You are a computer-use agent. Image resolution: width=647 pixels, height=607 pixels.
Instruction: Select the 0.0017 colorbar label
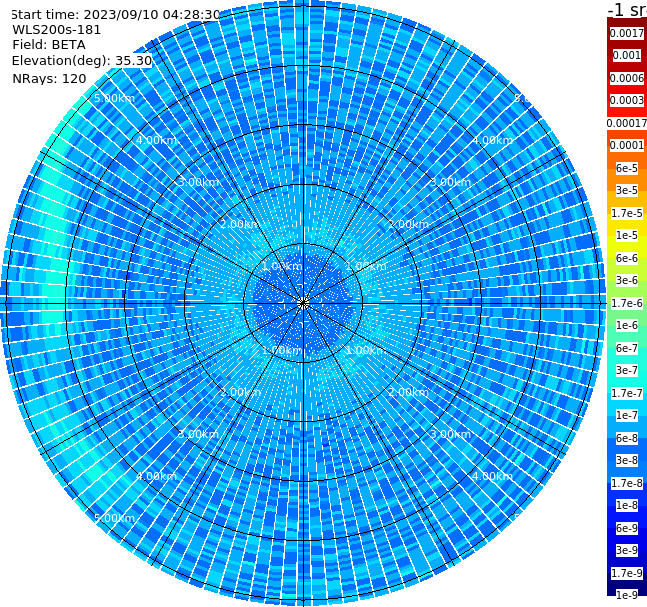point(627,33)
